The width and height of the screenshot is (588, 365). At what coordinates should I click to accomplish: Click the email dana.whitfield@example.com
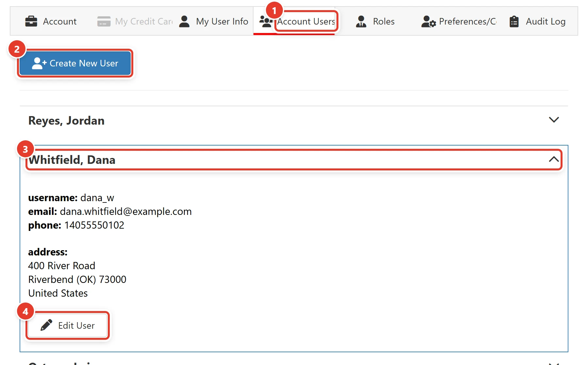(x=126, y=212)
